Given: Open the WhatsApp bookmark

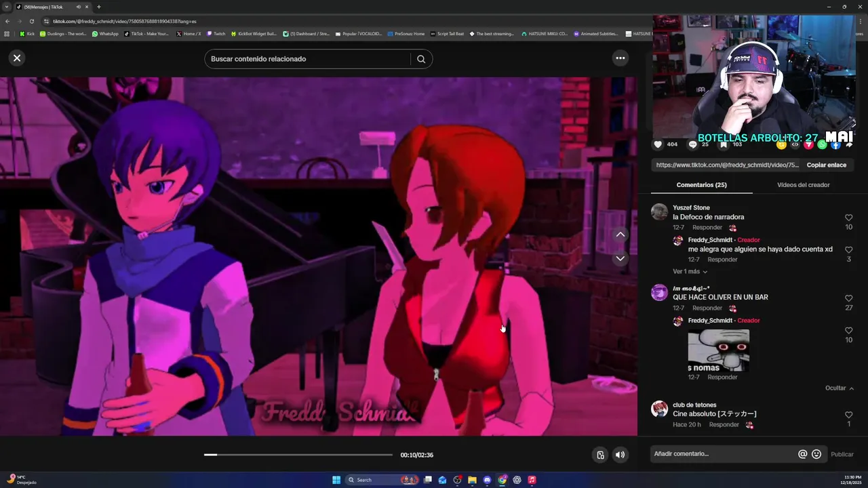Looking at the screenshot, I should (x=105, y=33).
